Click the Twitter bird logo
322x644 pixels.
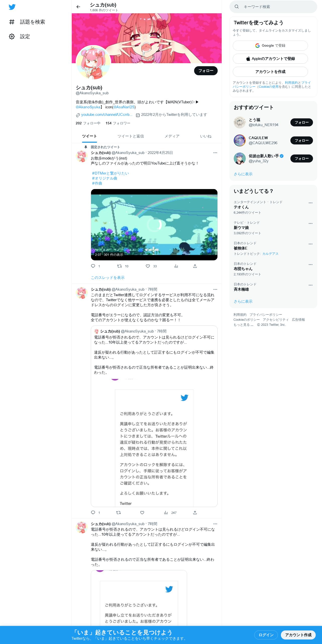point(12,7)
